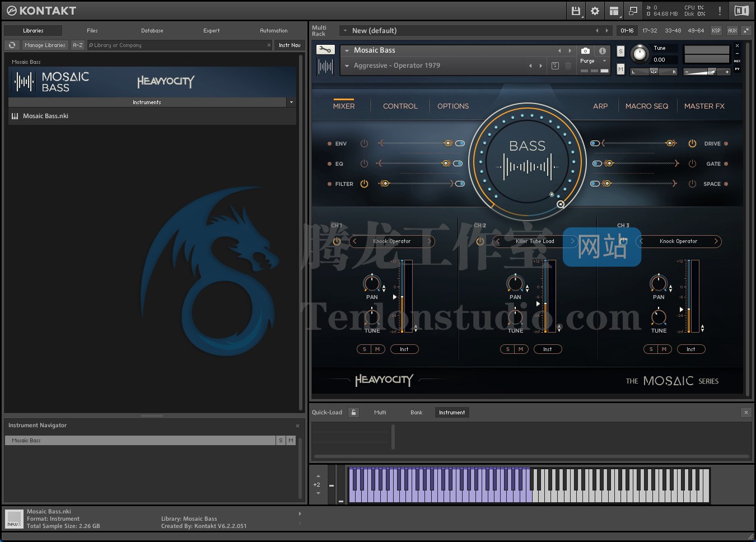This screenshot has height=542, width=756.
Task: Click the workspace layout icon in the header
Action: 614,10
